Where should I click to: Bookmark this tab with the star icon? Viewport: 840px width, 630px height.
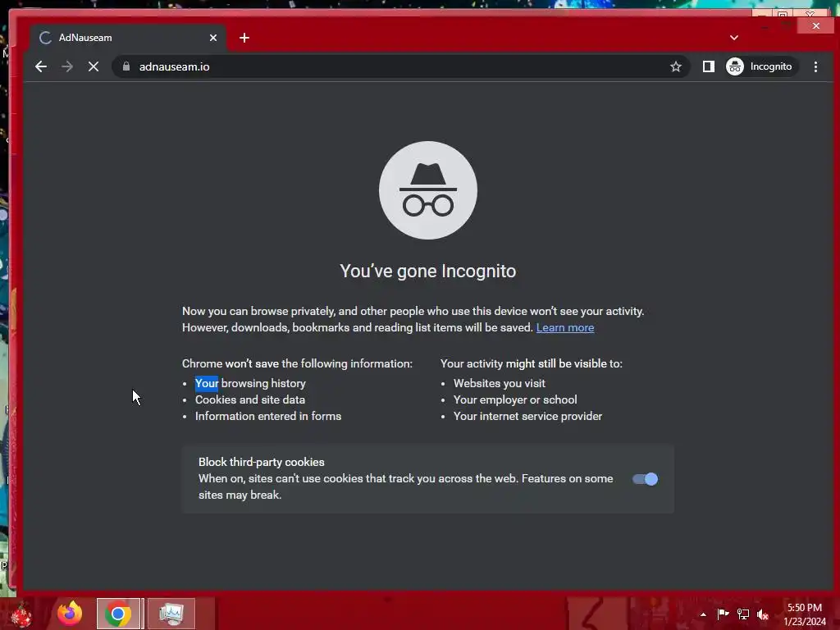tap(676, 66)
